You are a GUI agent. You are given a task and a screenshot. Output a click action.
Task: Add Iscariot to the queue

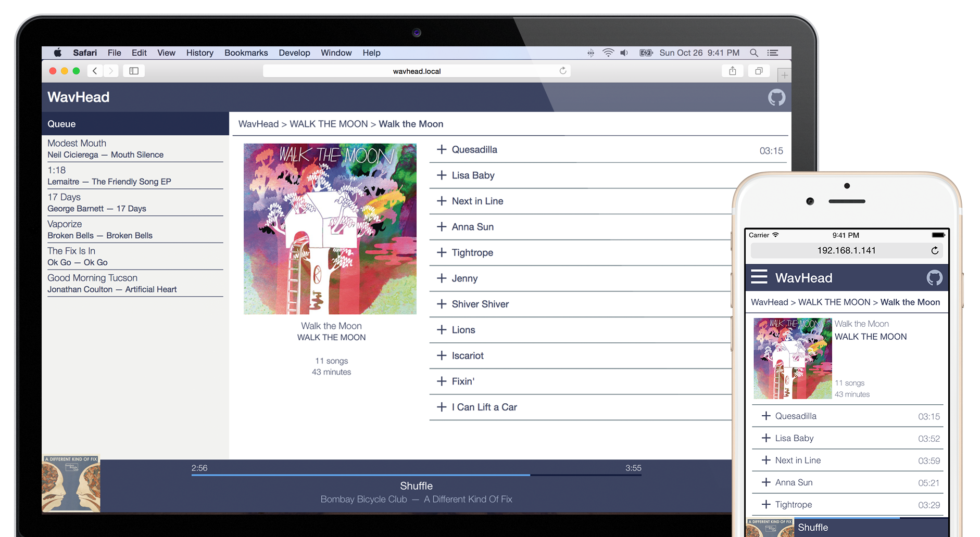click(x=442, y=355)
